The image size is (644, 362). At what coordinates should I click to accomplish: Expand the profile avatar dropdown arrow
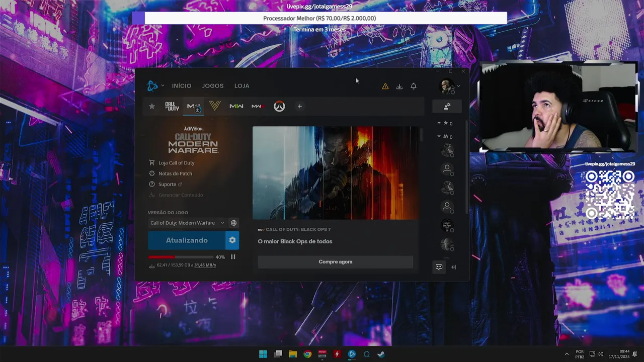click(x=458, y=86)
